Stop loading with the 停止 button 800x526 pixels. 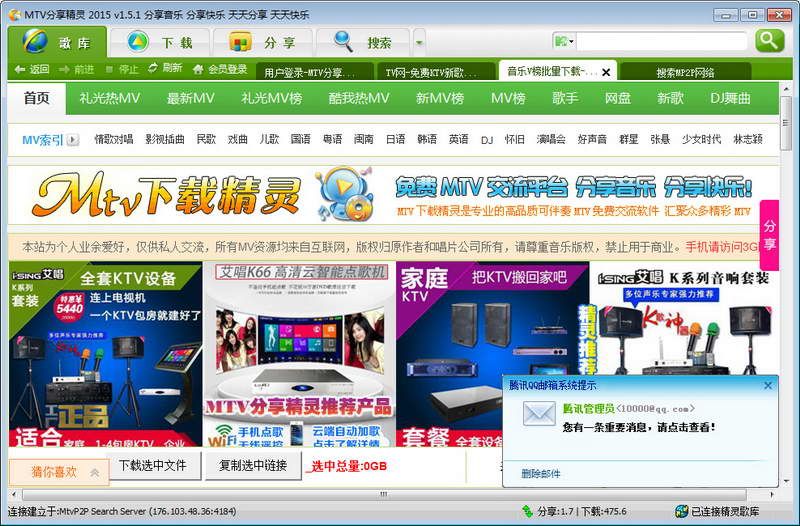point(121,69)
